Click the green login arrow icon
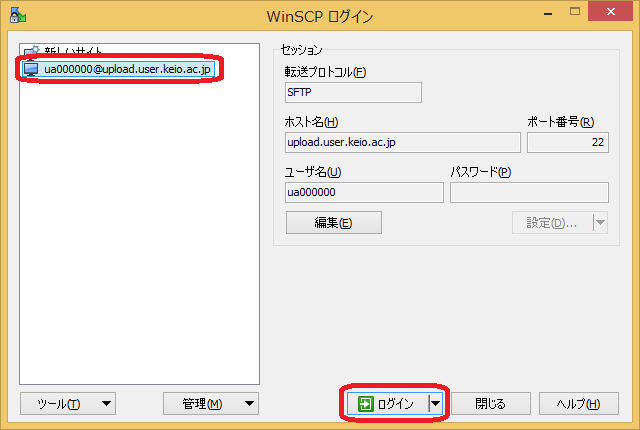Screen dimensions: 640x430 coord(366,404)
